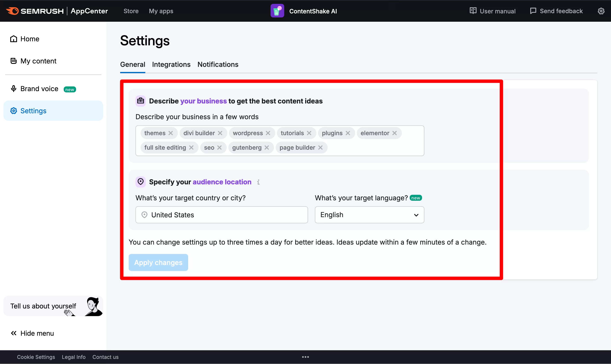Open the target language dropdown
Viewport: 611px width, 364px height.
point(369,215)
